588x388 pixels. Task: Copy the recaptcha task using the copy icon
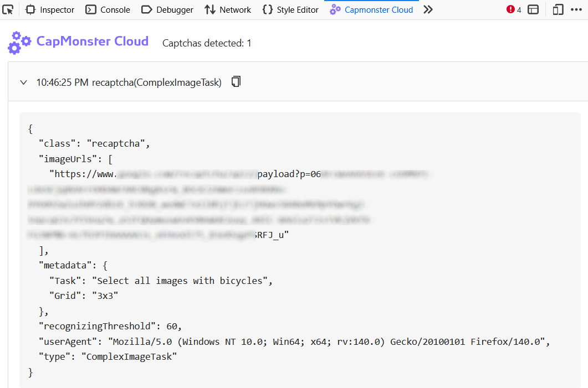tap(236, 82)
